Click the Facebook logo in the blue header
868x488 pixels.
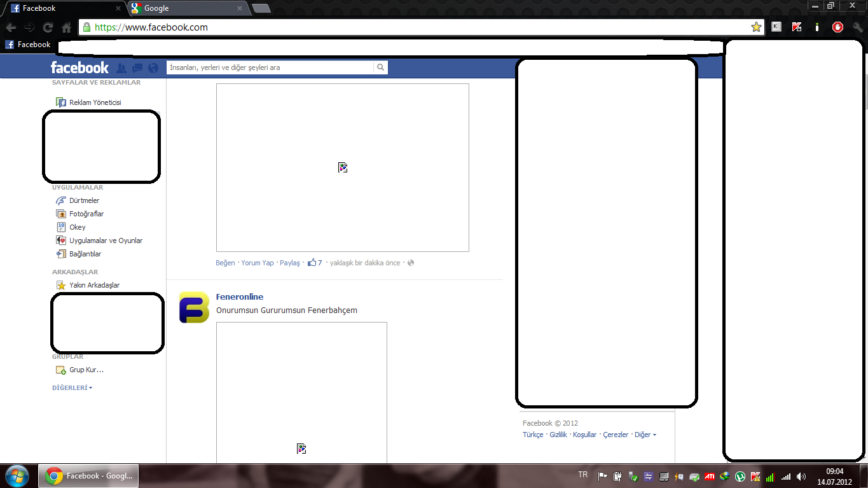pyautogui.click(x=79, y=67)
